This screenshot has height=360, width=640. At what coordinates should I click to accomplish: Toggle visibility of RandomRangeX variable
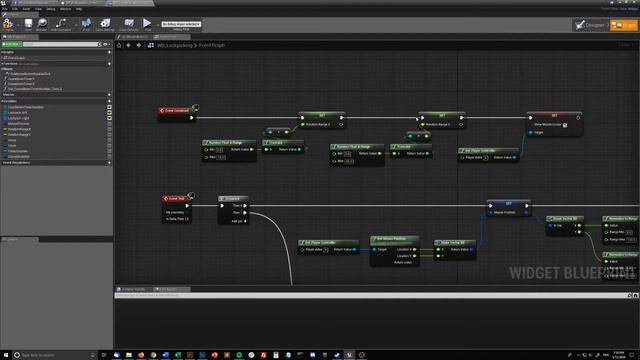(109, 129)
